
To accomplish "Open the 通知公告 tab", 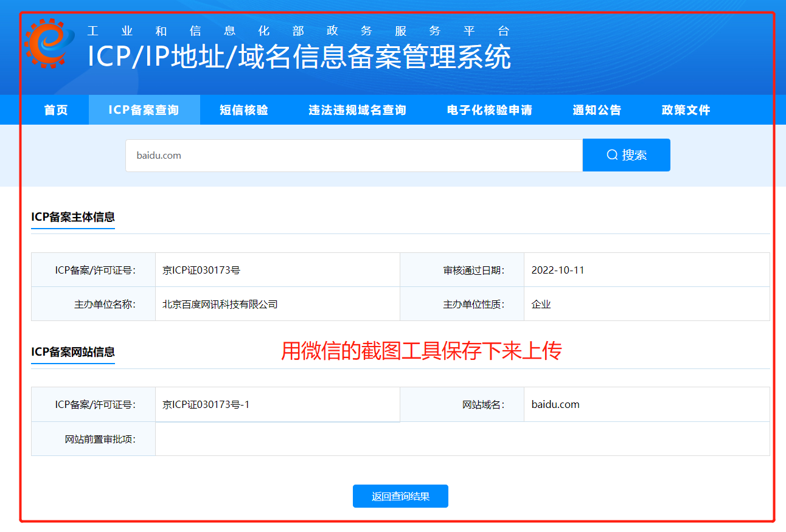I will 597,110.
